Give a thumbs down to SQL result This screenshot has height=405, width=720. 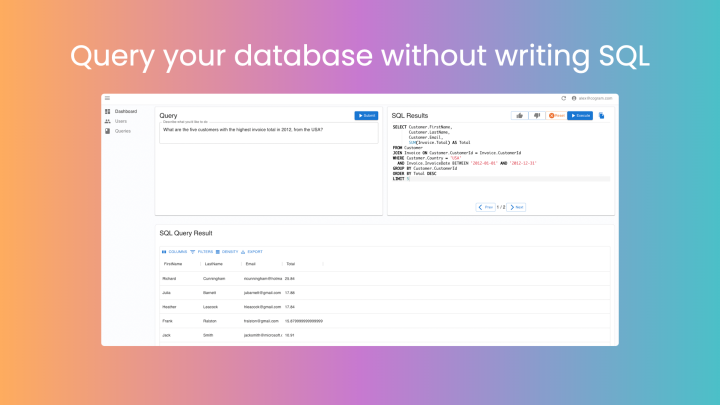(537, 116)
